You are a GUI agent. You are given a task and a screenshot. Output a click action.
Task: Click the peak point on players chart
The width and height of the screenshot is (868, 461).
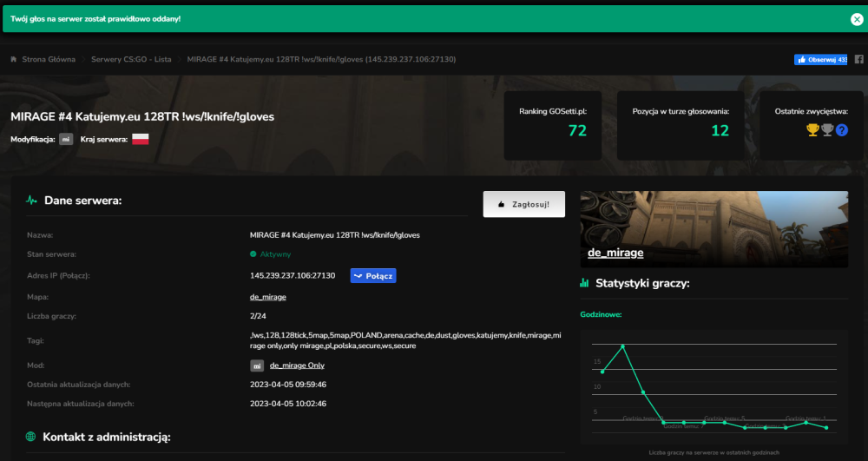tap(622, 346)
